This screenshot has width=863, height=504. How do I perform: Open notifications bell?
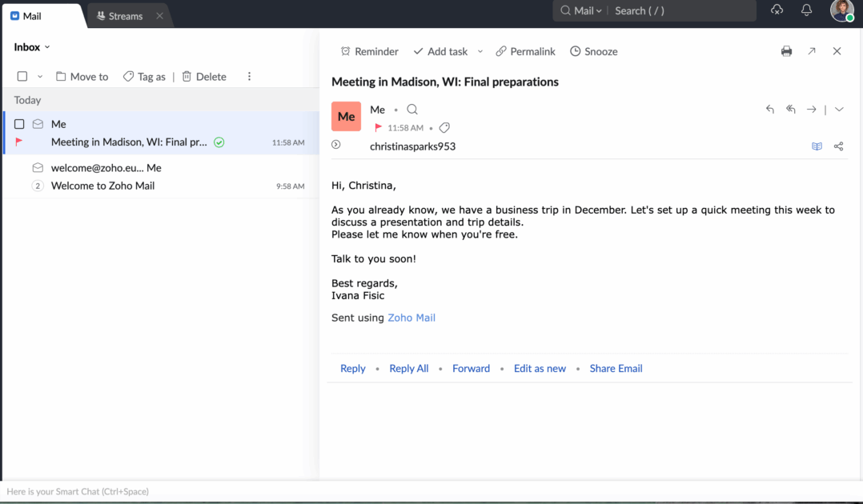pos(807,10)
